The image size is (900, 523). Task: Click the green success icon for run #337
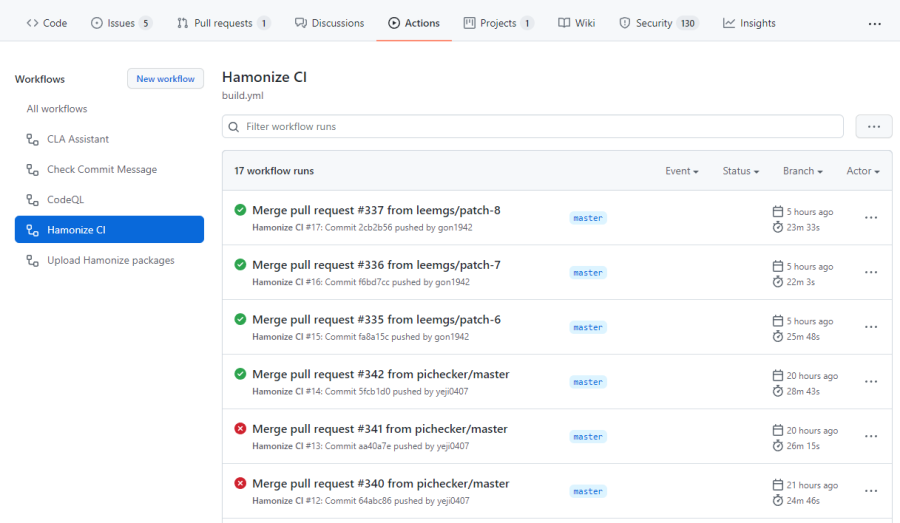(240, 210)
